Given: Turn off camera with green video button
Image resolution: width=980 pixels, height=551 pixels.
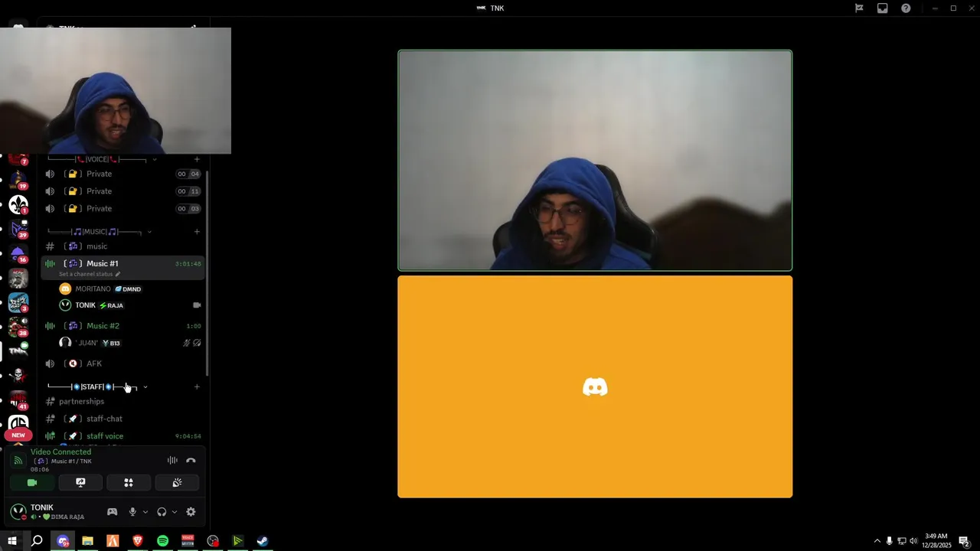Looking at the screenshot, I should (x=32, y=483).
